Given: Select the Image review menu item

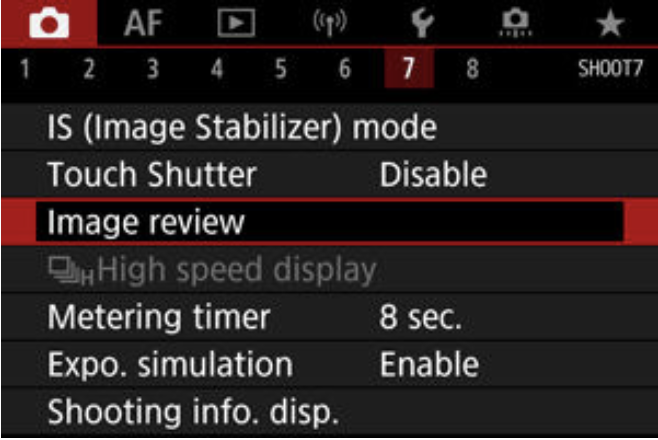Looking at the screenshot, I should tap(329, 221).
